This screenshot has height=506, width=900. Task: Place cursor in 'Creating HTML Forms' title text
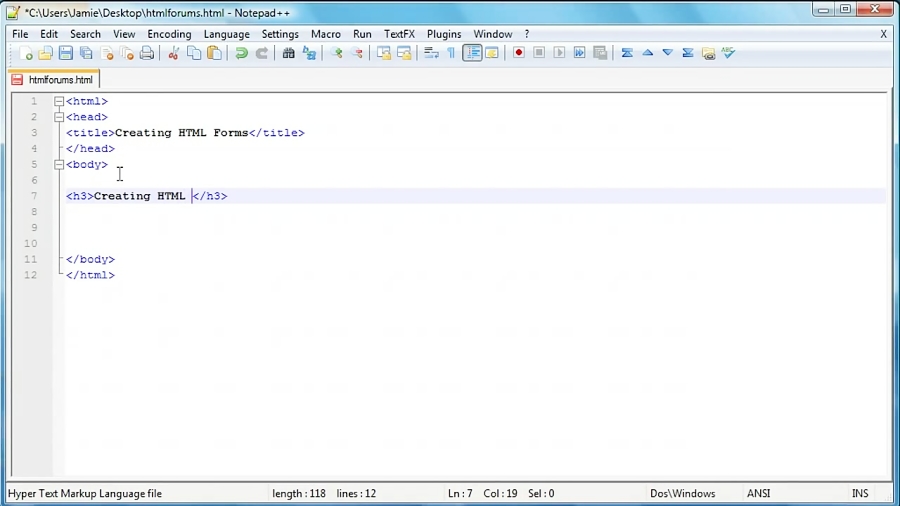click(181, 133)
